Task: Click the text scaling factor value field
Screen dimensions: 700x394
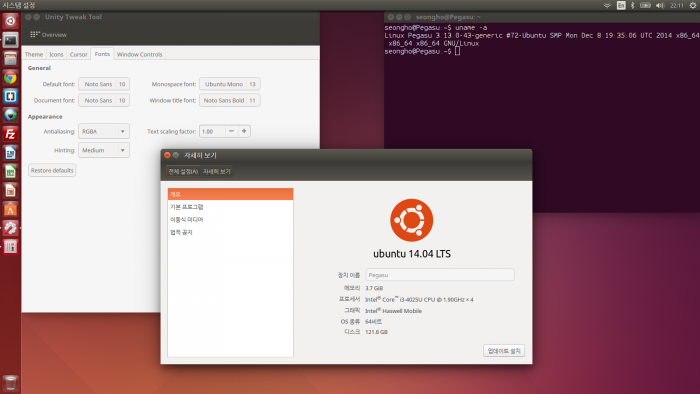Action: pos(212,131)
